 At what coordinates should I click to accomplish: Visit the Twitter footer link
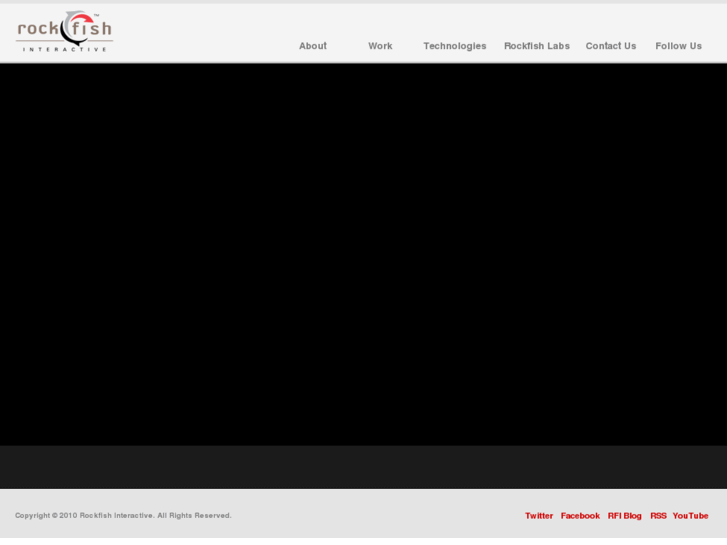pyautogui.click(x=539, y=516)
